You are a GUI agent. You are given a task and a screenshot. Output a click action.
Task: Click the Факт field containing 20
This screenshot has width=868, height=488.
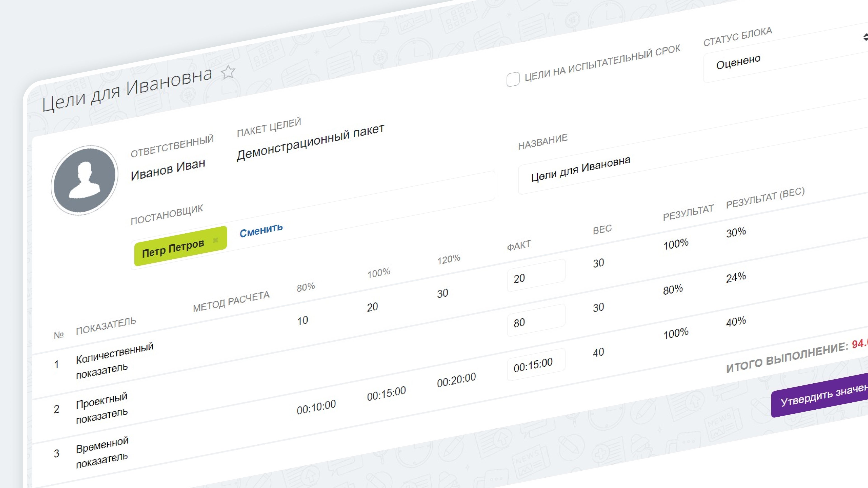coord(536,275)
